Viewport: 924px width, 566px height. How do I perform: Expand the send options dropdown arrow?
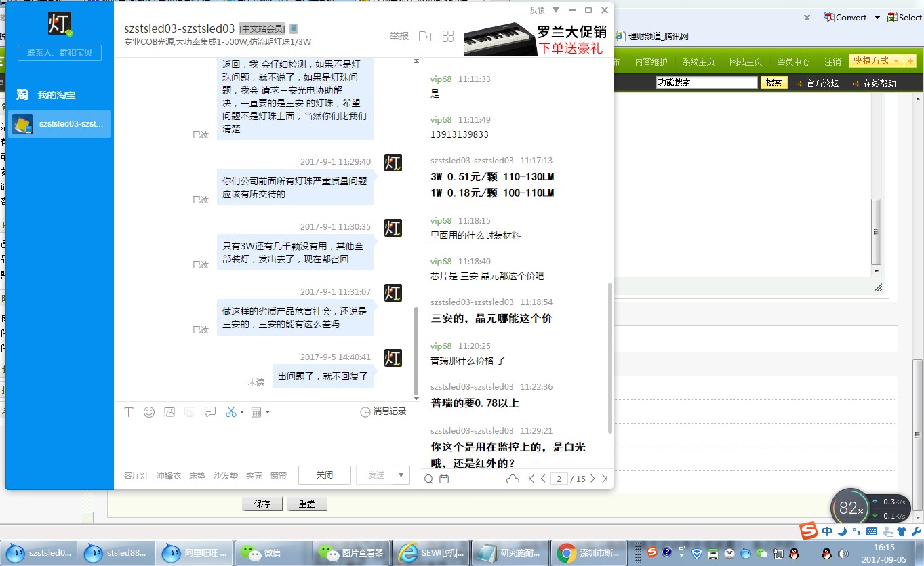coord(401,475)
